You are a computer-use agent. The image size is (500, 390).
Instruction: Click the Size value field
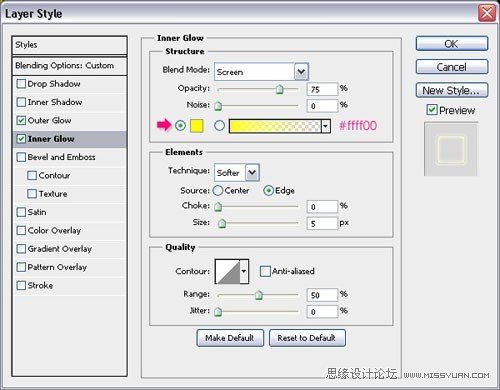322,223
